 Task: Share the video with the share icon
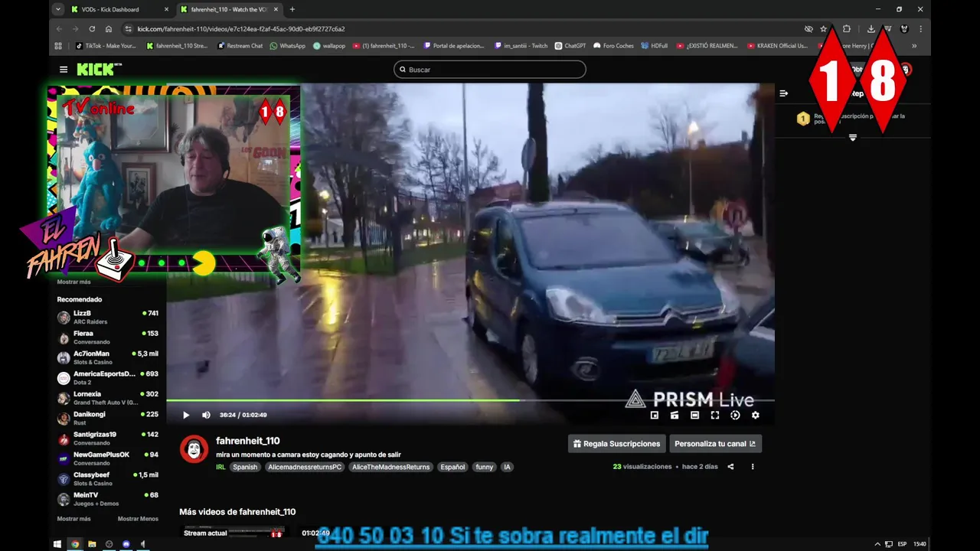click(x=730, y=466)
